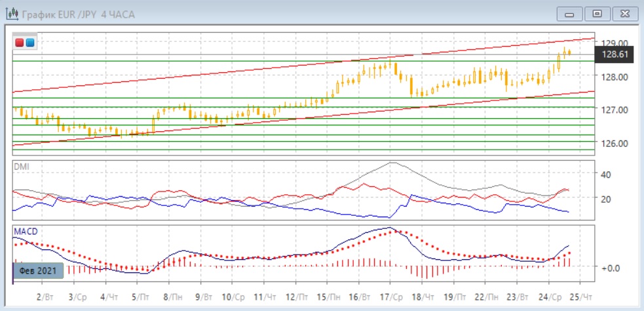The image size is (644, 311).
Task: Click the 126.00 price axis level
Action: pos(615,144)
